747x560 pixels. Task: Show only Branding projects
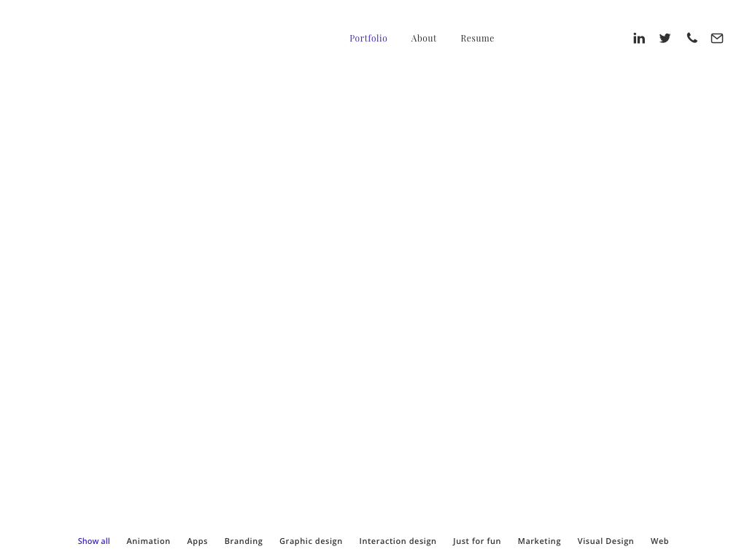click(244, 541)
